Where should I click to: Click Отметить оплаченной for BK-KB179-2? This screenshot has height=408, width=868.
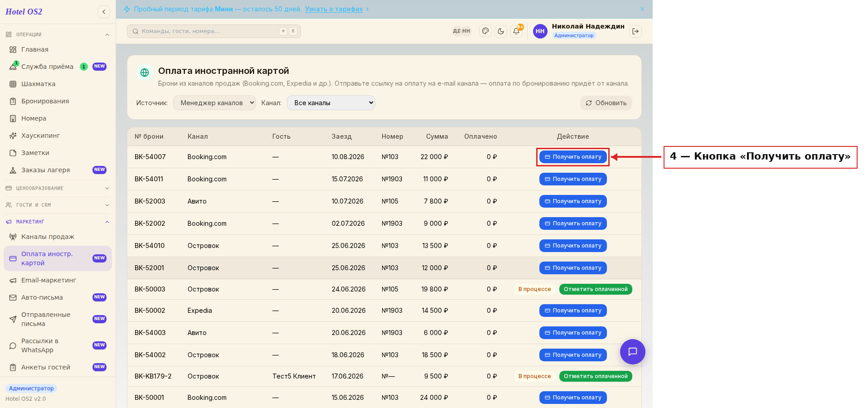(596, 376)
